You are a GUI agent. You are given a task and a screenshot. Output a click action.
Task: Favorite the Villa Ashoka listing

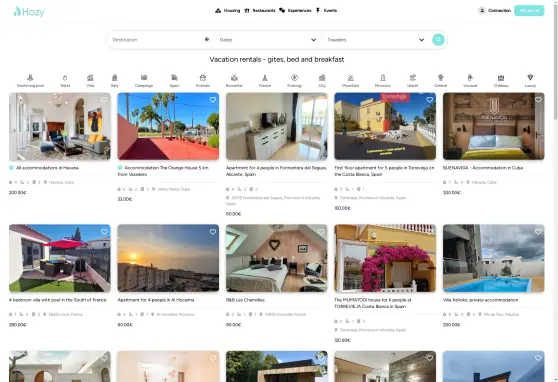pos(538,232)
